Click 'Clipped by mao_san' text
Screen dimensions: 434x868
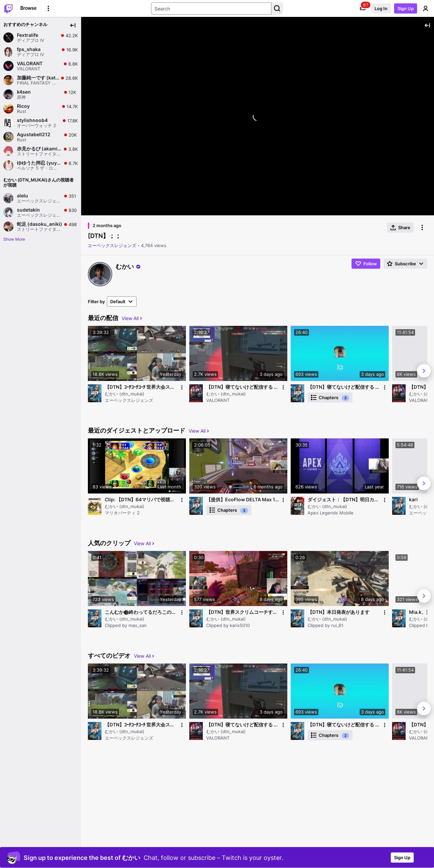click(125, 626)
